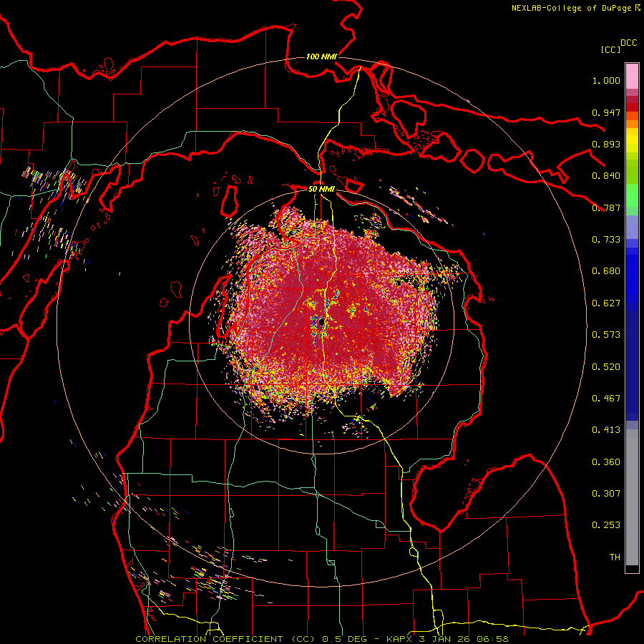The image size is (644, 644).
Task: Click the 0.307 legend value
Action: click(x=606, y=494)
